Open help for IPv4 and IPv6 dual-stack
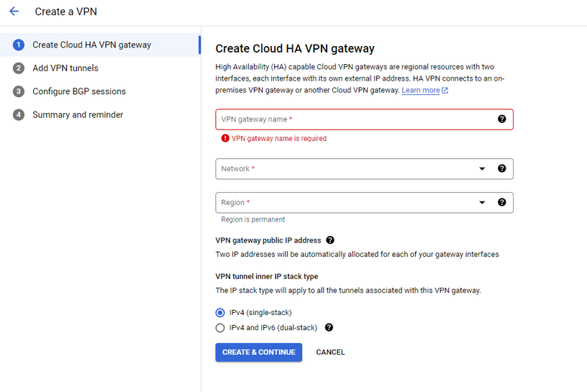Image resolution: width=587 pixels, height=392 pixels. [329, 327]
